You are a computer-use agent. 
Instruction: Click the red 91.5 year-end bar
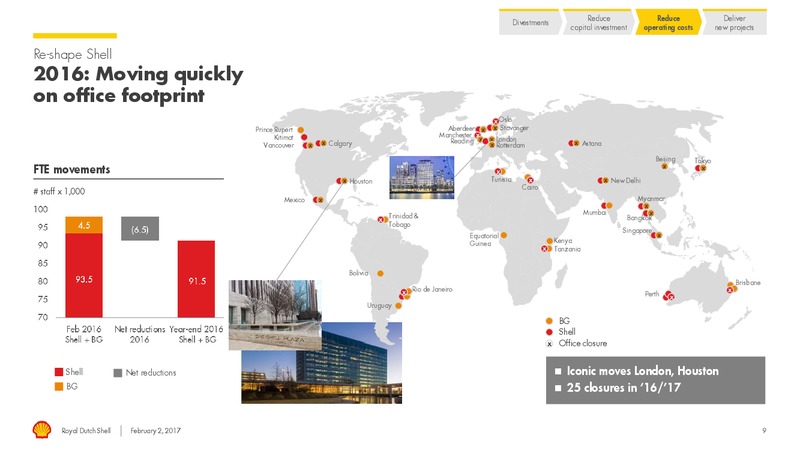coord(196,279)
